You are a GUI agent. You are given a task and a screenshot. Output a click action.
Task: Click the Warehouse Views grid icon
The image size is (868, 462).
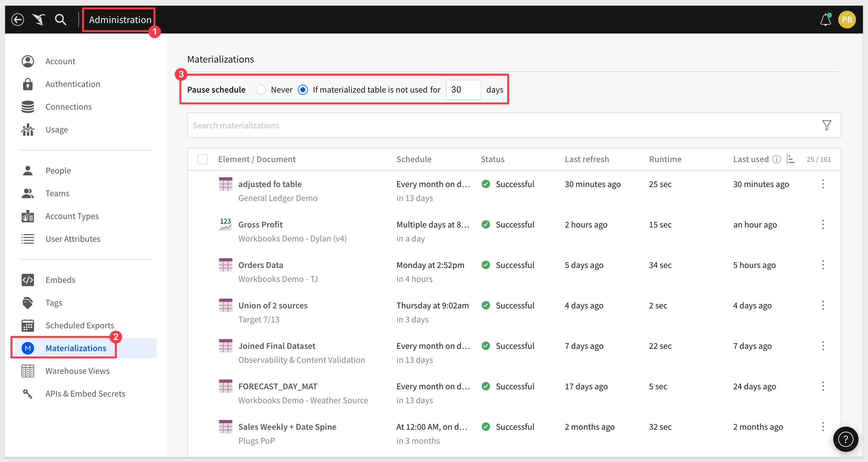point(28,371)
